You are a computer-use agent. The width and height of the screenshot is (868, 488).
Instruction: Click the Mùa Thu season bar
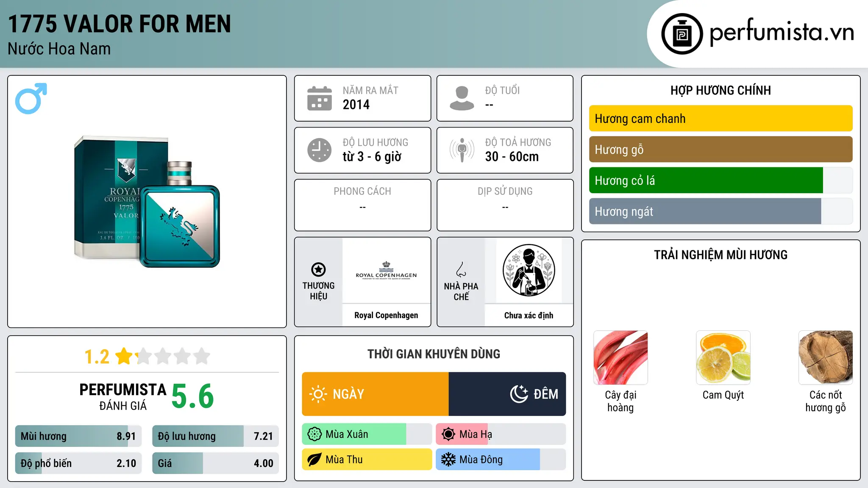pyautogui.click(x=367, y=460)
